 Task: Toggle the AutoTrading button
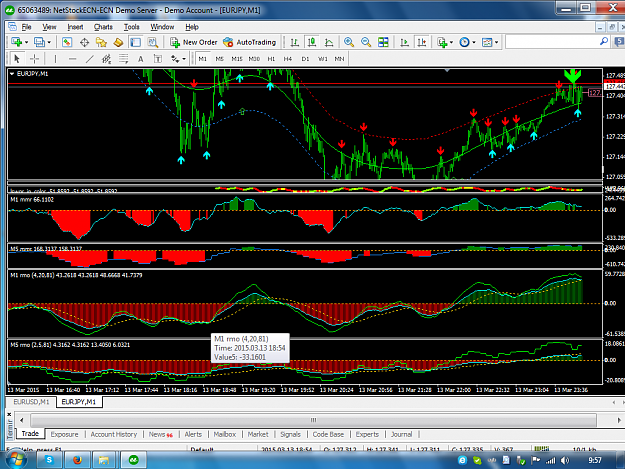tap(250, 42)
